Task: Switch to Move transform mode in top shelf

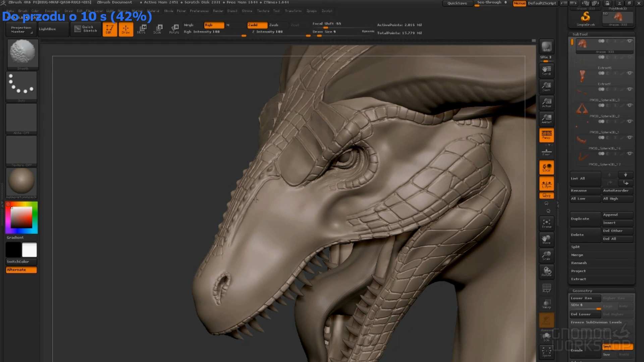Action: pos(142,29)
